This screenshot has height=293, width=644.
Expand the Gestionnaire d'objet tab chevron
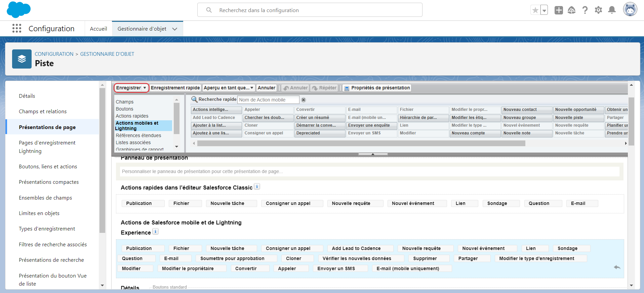[175, 29]
